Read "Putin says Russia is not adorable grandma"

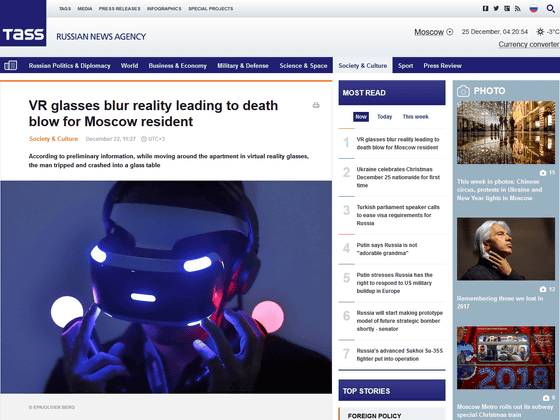click(387, 249)
